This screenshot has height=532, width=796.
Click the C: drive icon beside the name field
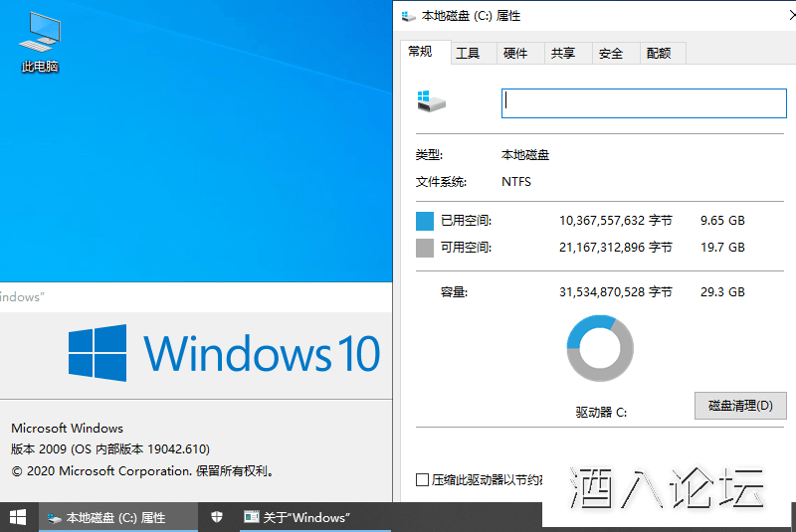point(431,101)
